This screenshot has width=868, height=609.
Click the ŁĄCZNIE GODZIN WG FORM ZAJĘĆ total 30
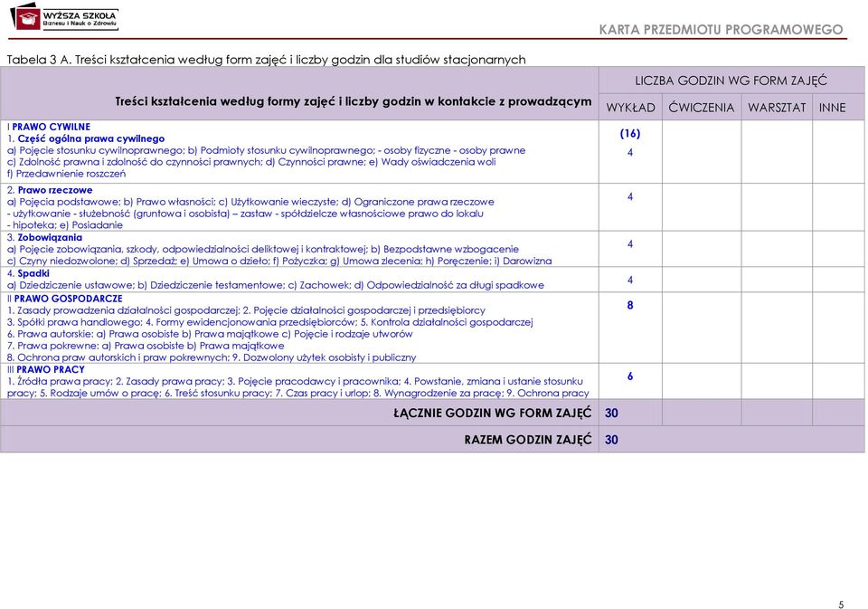611,413
